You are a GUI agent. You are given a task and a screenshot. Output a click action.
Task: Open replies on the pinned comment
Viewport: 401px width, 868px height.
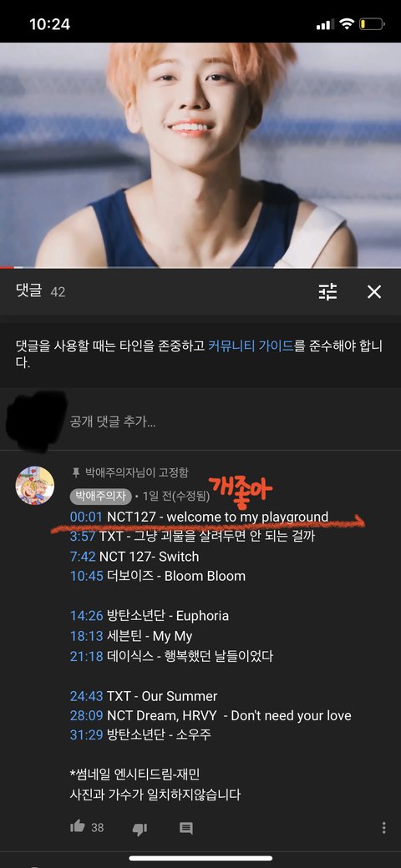coord(186,828)
